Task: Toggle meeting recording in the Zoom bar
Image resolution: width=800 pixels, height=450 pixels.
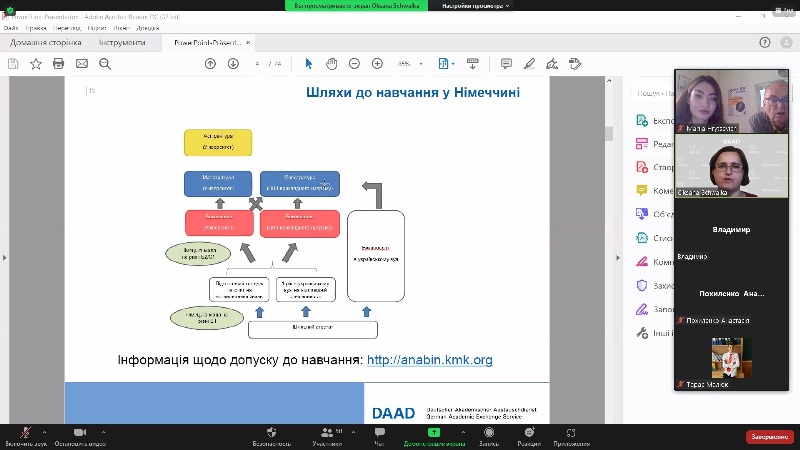Action: coord(489,433)
